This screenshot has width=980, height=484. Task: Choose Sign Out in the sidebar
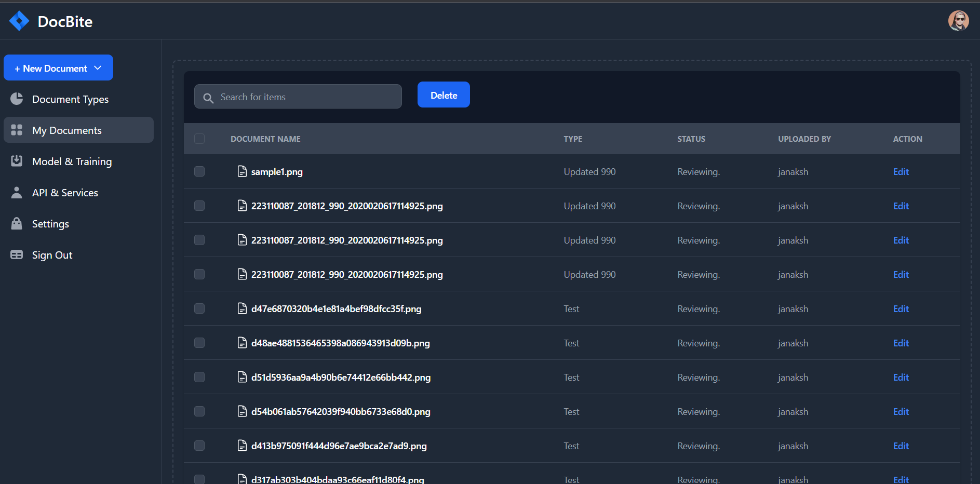78,254
